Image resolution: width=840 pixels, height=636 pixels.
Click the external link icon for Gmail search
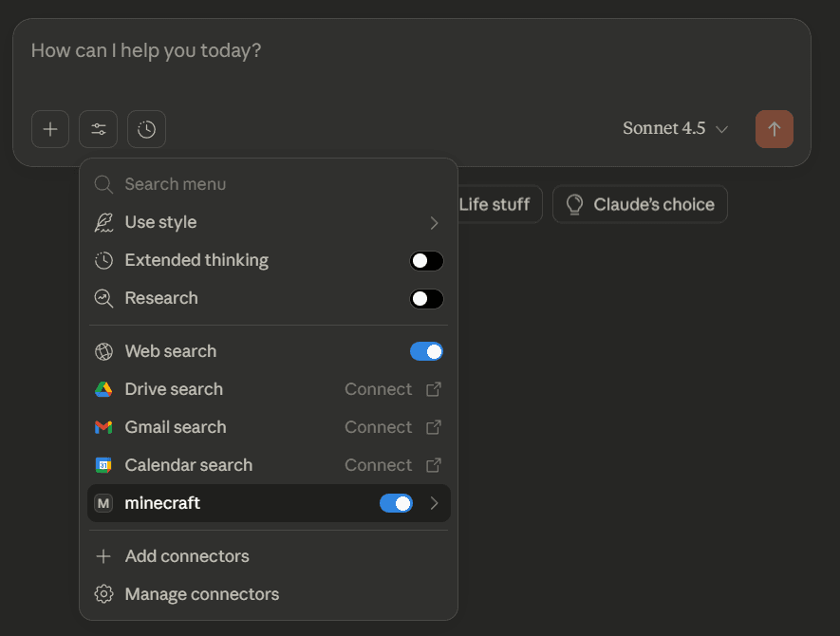point(434,427)
